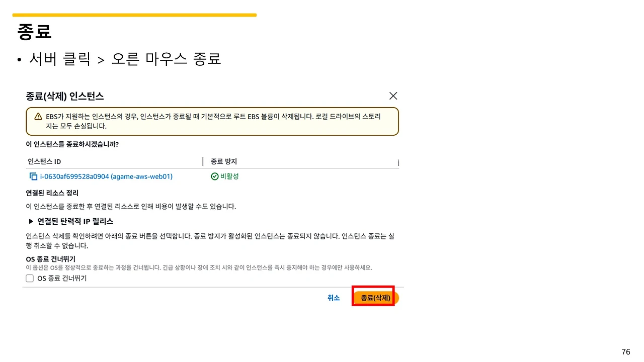Screen dimensions: 644x362
Task: Select the 인스턴스 ID column header
Action: 44,161
